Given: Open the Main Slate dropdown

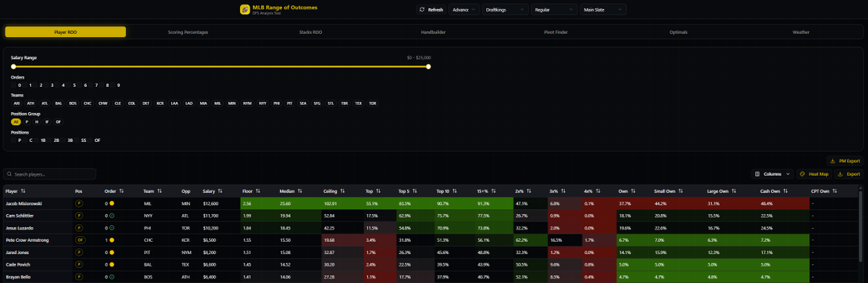Looking at the screenshot, I should point(603,9).
